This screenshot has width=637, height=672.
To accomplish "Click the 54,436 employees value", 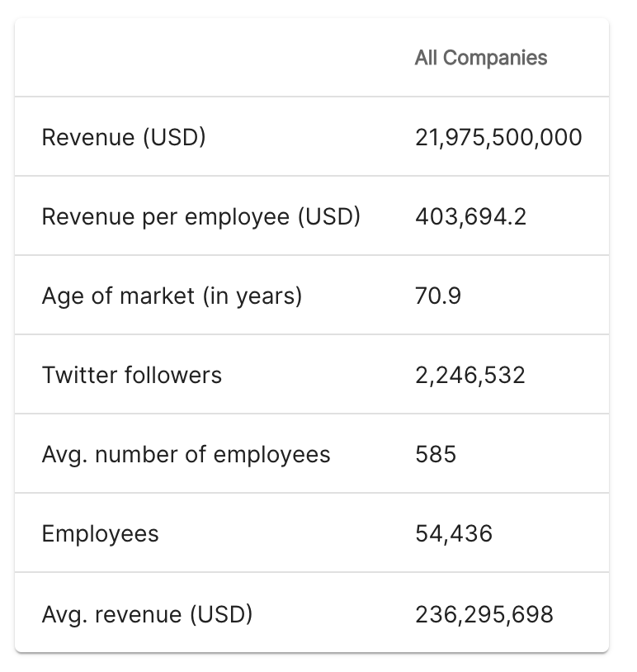I will pyautogui.click(x=454, y=533).
